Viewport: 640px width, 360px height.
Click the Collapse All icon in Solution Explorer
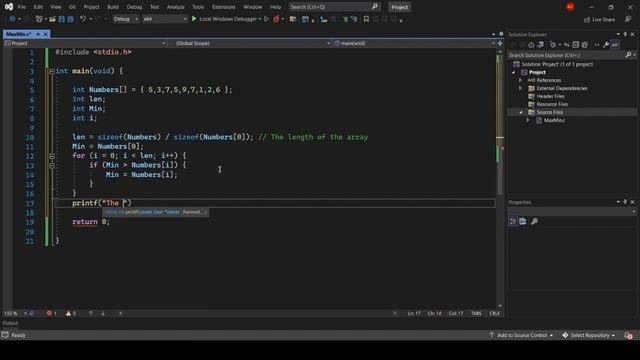point(576,45)
